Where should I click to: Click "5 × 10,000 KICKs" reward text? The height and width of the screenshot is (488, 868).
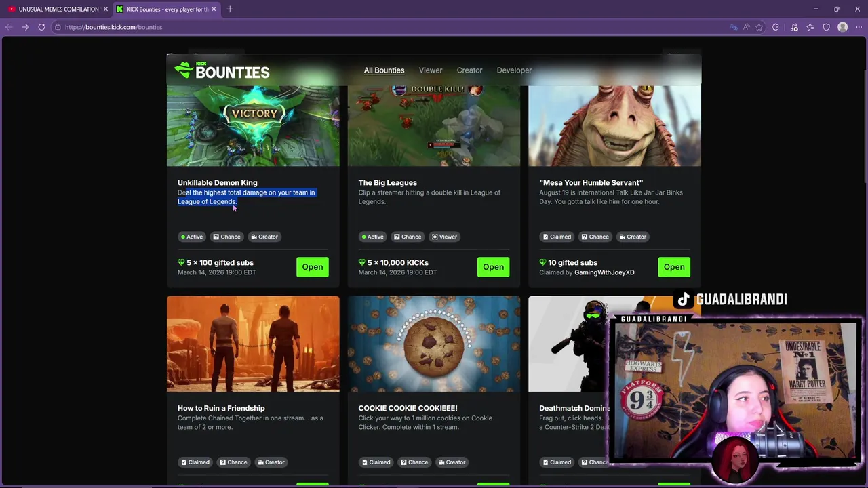coord(398,262)
